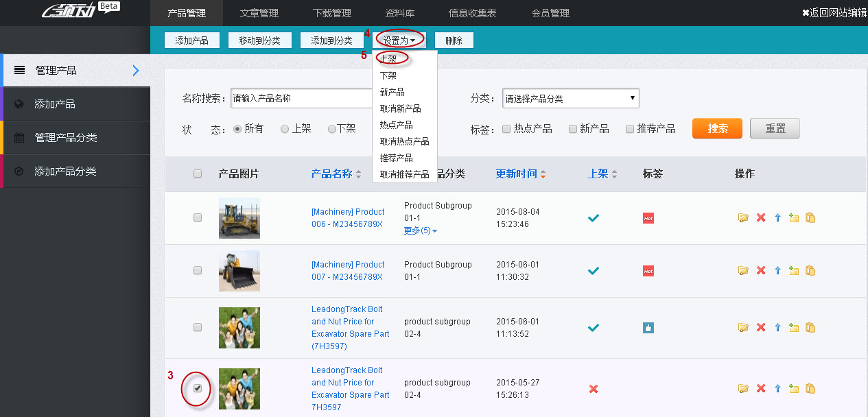This screenshot has height=417, width=868.
Task: Click the Hot label icon on product 006's row
Action: [x=648, y=217]
